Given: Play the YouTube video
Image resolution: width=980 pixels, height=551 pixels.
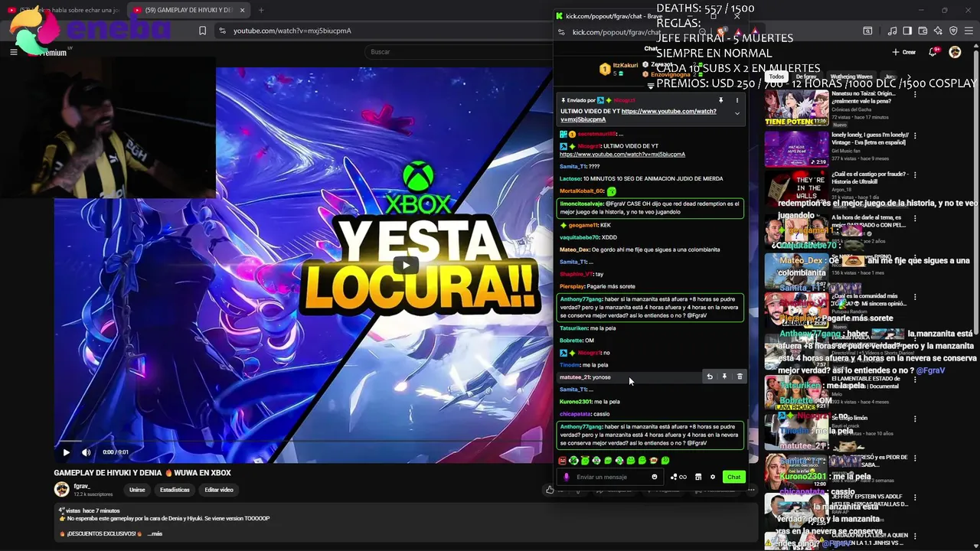Looking at the screenshot, I should 66,452.
